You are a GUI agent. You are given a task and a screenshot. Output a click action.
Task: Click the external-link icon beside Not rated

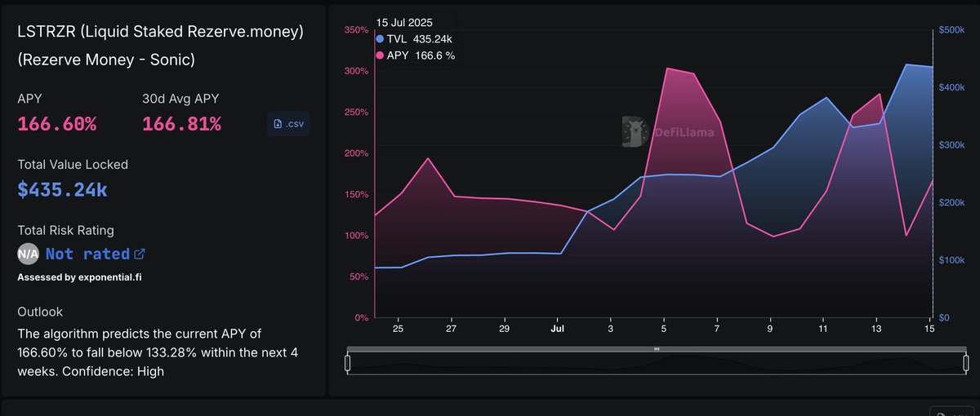[x=140, y=254]
